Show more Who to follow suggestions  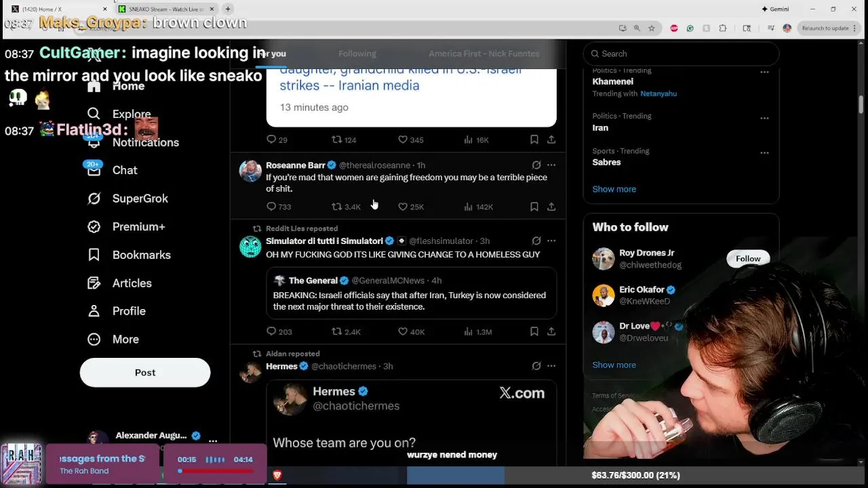614,365
